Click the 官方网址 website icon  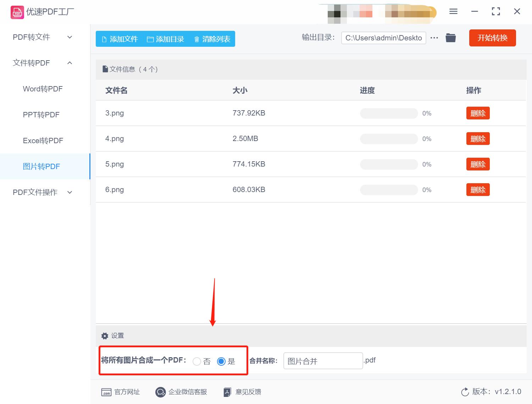pyautogui.click(x=106, y=392)
